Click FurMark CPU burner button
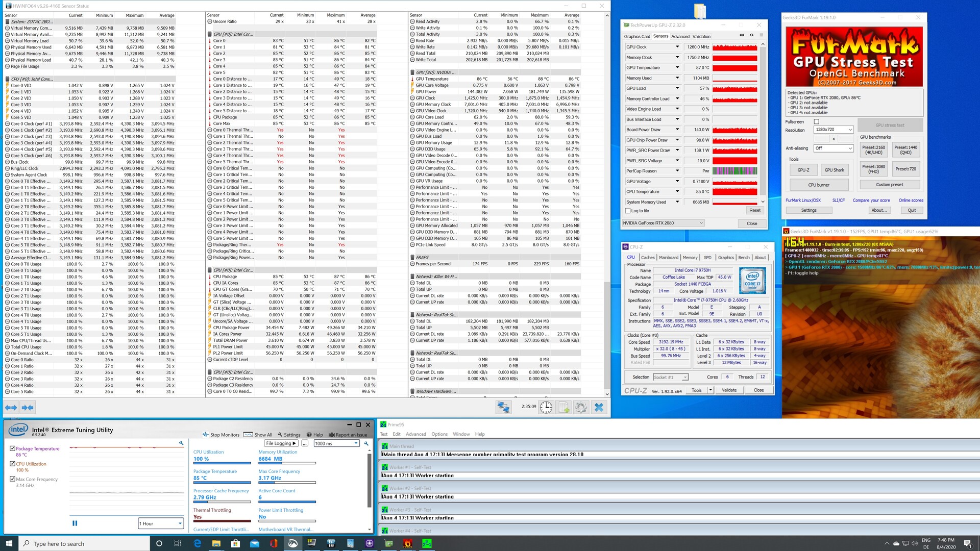The image size is (980, 551). (x=818, y=185)
